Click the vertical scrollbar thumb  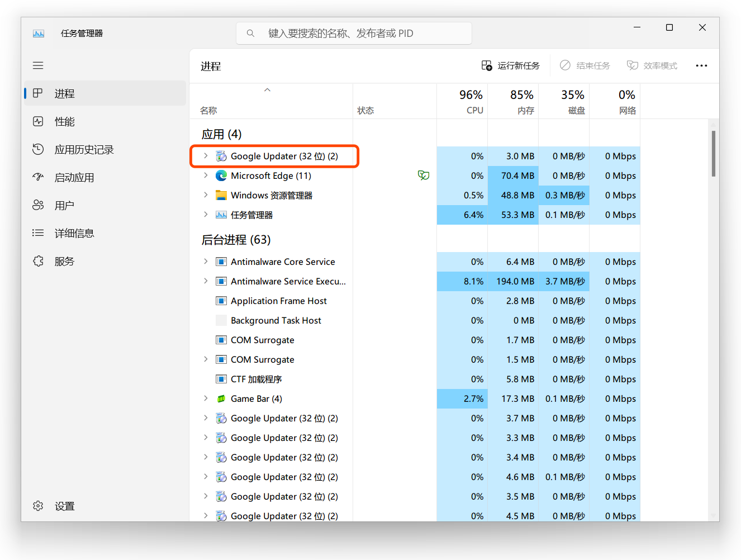pos(714,154)
